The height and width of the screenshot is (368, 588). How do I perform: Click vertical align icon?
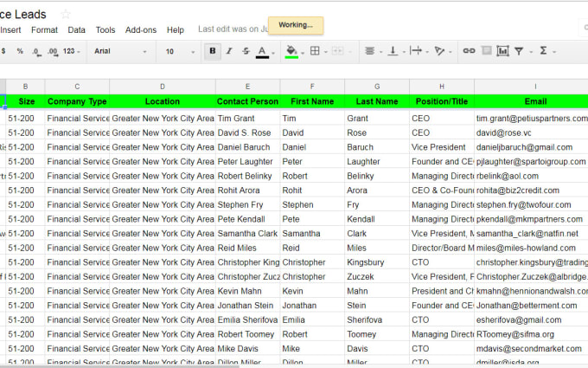pos(393,51)
